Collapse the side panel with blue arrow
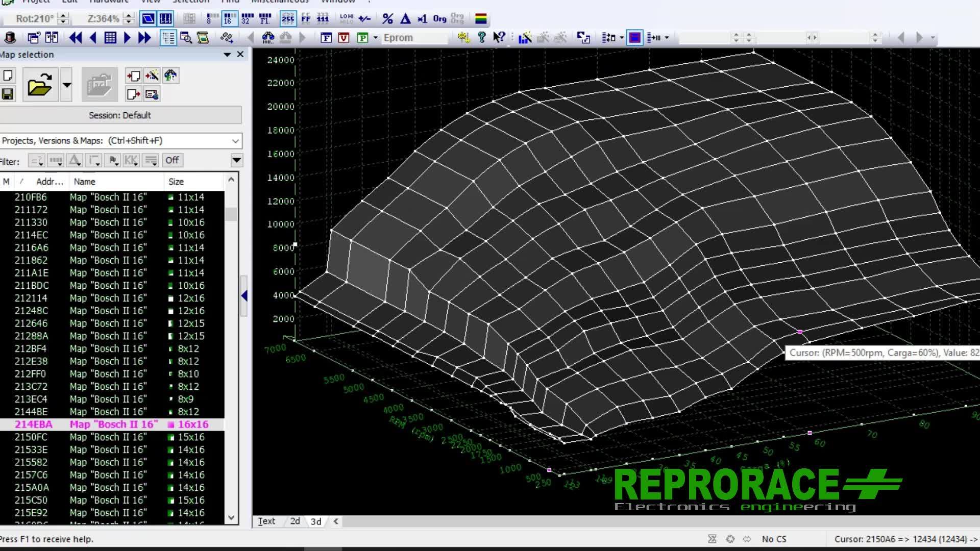The image size is (980, 551). (x=244, y=295)
